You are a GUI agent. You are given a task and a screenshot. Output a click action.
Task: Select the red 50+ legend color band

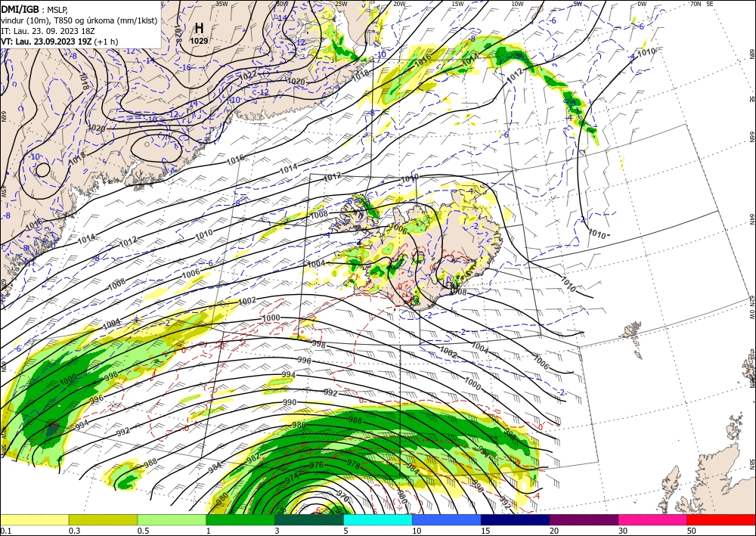tap(721, 519)
